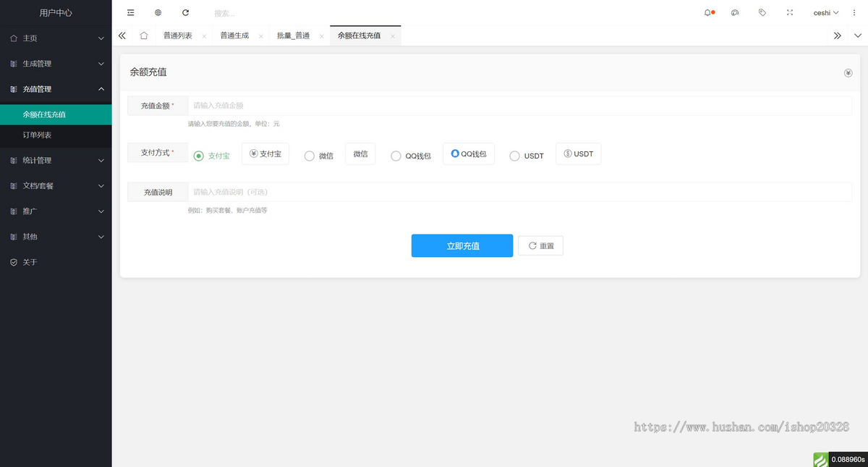Close the 批量_普通 tab
The image size is (868, 467).
[x=321, y=36]
